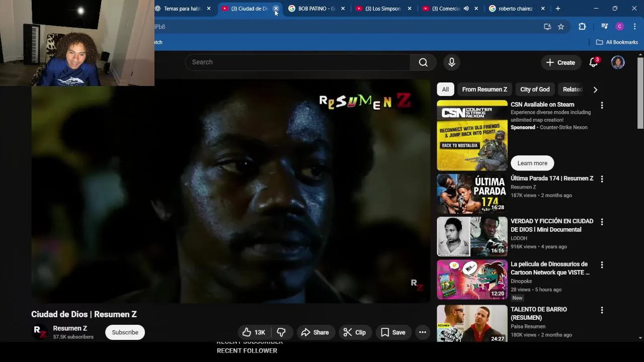The width and height of the screenshot is (644, 362).
Task: Open CSN Counter-Strike Nexon ad thumbnail
Action: pos(472,136)
